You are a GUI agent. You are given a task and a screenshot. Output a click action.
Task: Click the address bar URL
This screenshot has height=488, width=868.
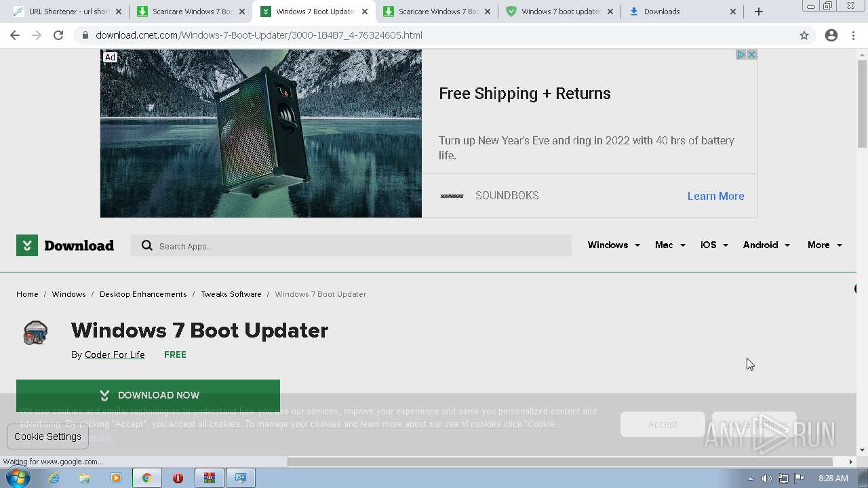pyautogui.click(x=259, y=35)
